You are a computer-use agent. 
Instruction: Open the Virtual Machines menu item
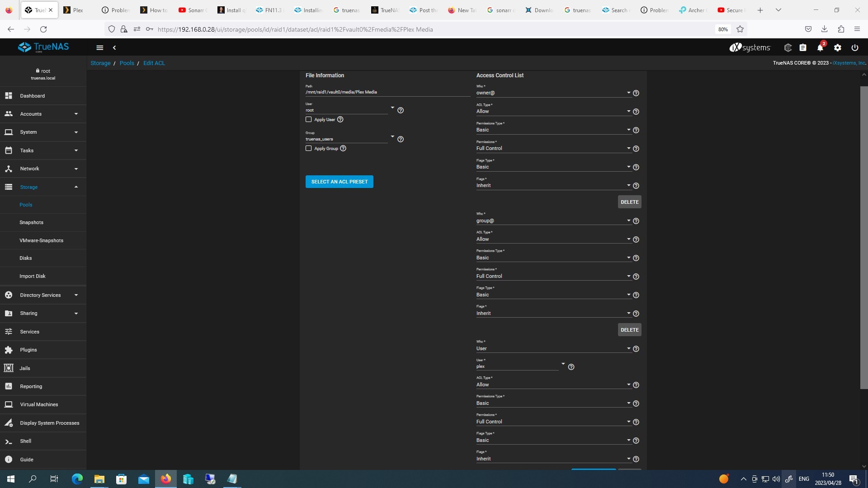43,404
